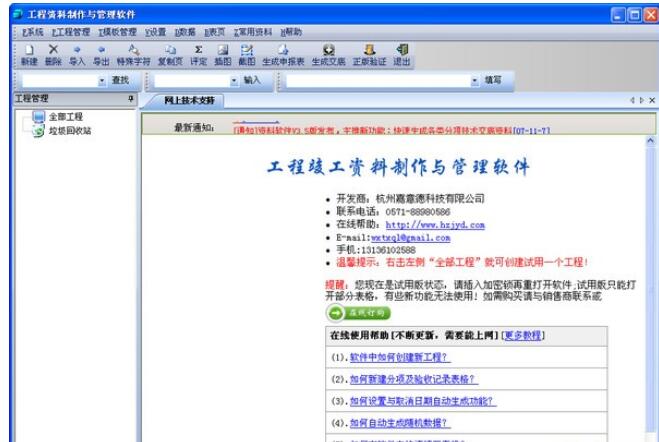Click the application icon in title bar
This screenshot has height=442, width=659.
click(x=18, y=14)
